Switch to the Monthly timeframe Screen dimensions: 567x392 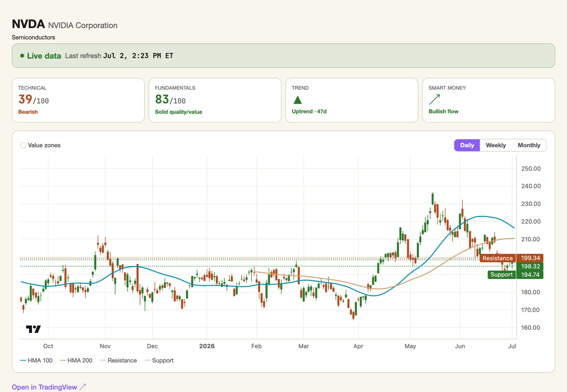529,145
